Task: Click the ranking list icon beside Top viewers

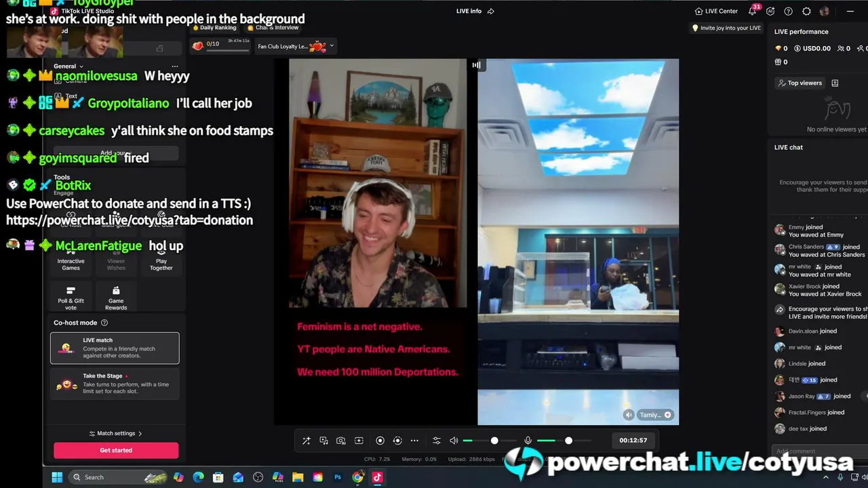Action: [835, 83]
